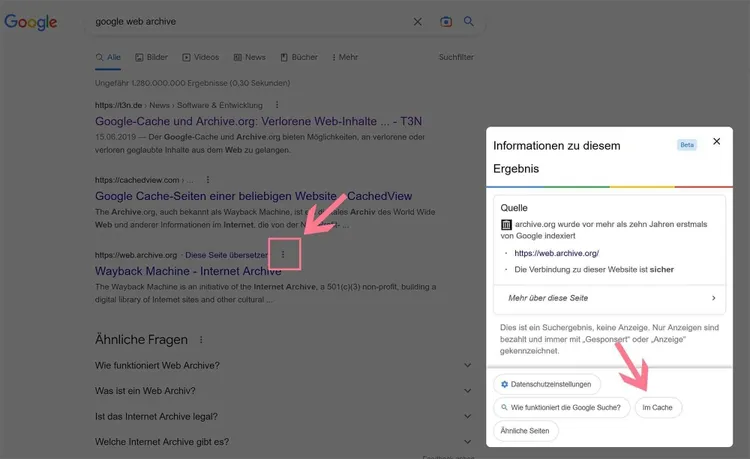Viewport: 750px width, 459px height.
Task: Click Diese Seite übersetzen link
Action: [x=226, y=255]
